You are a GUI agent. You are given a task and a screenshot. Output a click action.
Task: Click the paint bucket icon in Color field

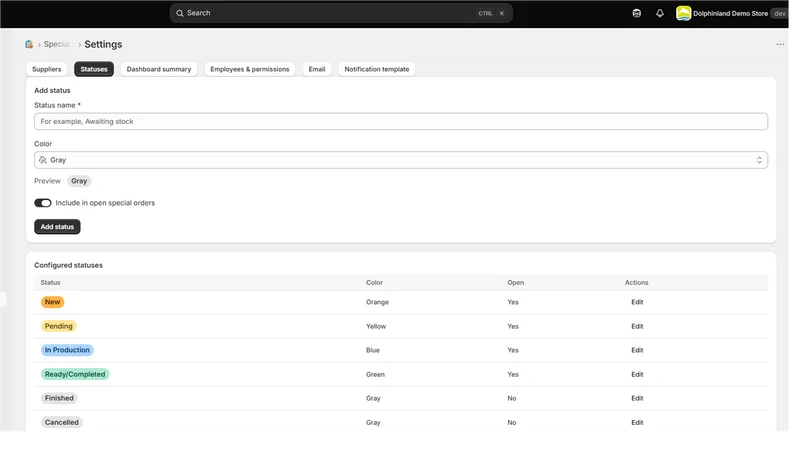43,162
